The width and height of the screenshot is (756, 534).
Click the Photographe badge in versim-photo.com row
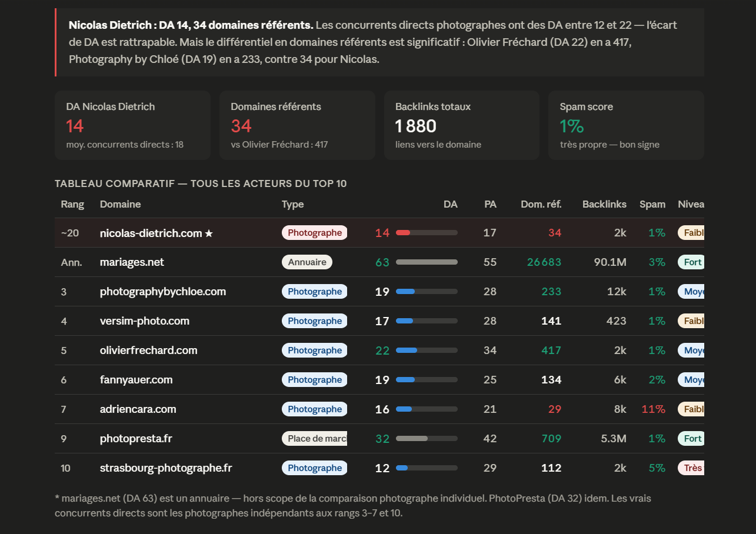[314, 321]
